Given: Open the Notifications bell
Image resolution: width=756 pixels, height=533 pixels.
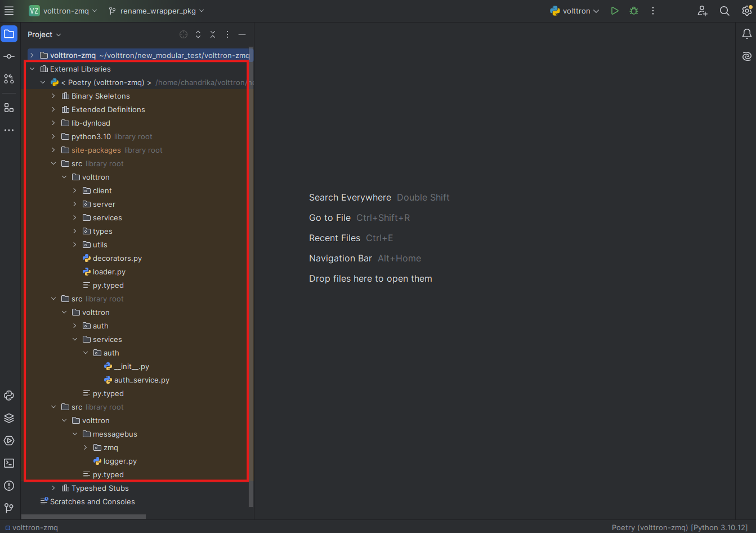Looking at the screenshot, I should point(747,34).
